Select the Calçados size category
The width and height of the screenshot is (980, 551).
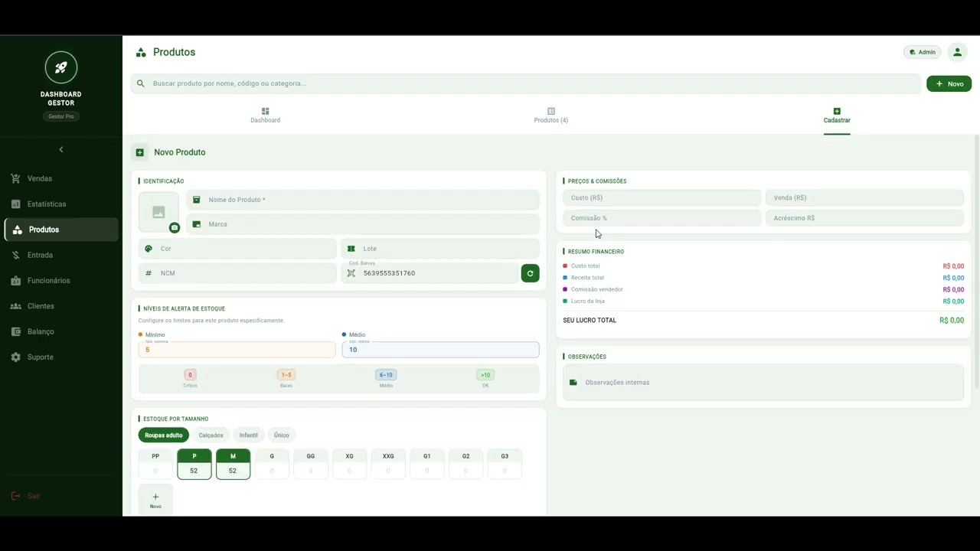(x=211, y=435)
